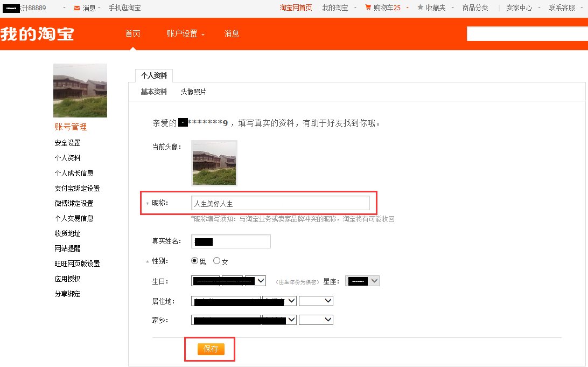Select the 男 gender radio button
Viewport: 588px width, 367px height.
(195, 260)
